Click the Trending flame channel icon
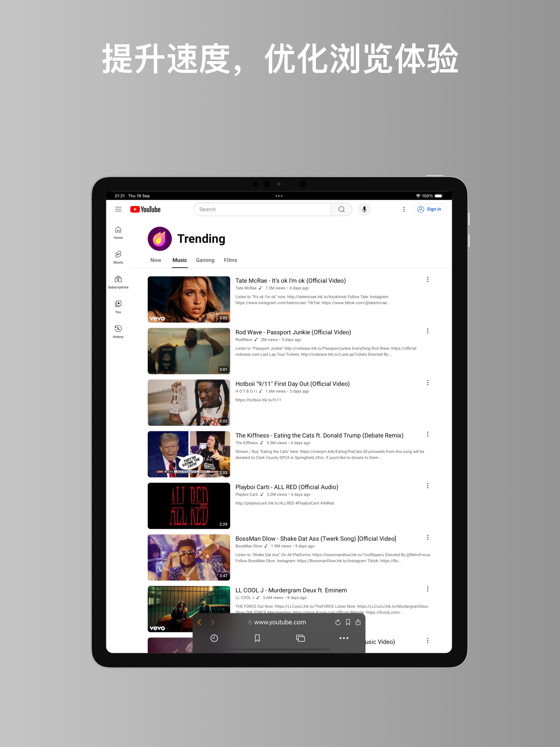 160,239
